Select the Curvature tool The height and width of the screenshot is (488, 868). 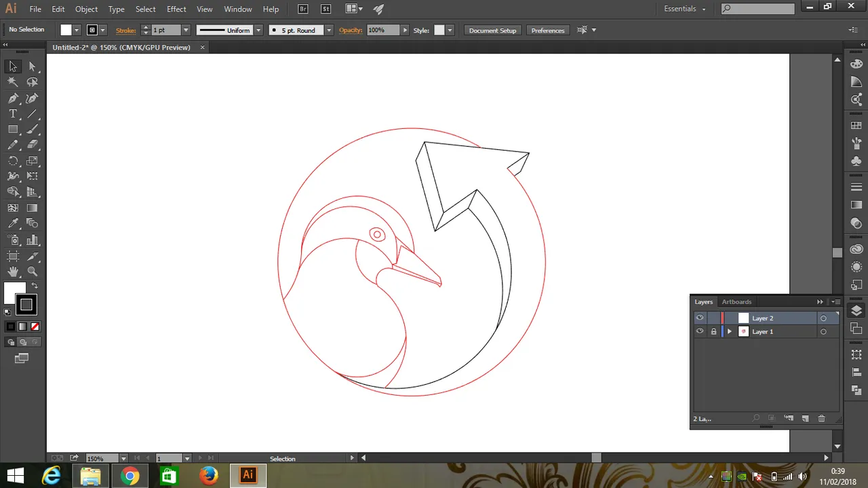(32, 98)
